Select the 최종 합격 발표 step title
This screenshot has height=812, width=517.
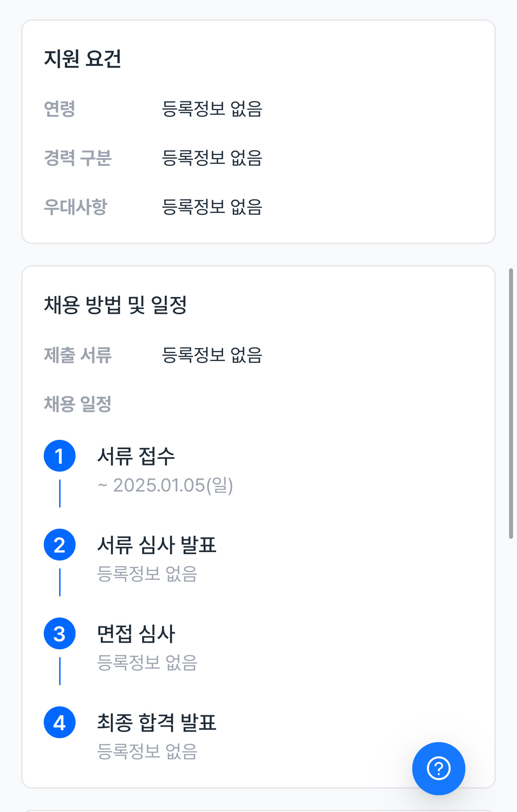156,722
